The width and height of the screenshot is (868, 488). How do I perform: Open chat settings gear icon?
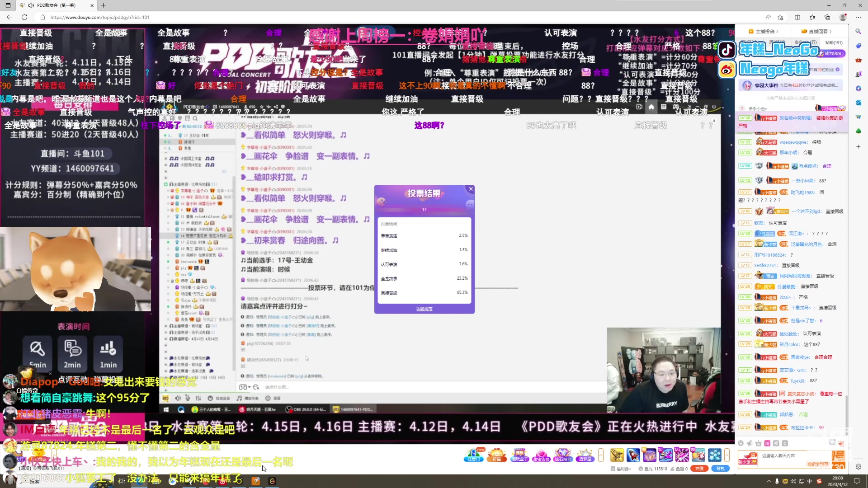[x=859, y=467]
